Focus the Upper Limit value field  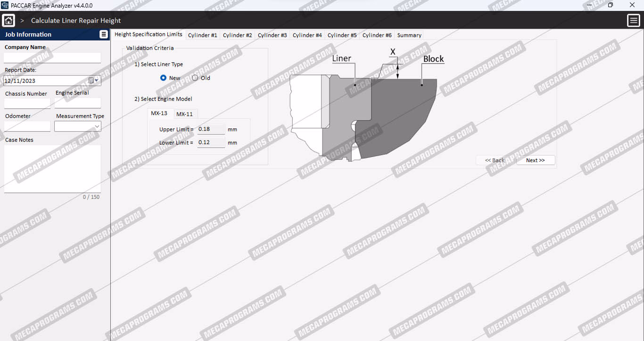[211, 129]
